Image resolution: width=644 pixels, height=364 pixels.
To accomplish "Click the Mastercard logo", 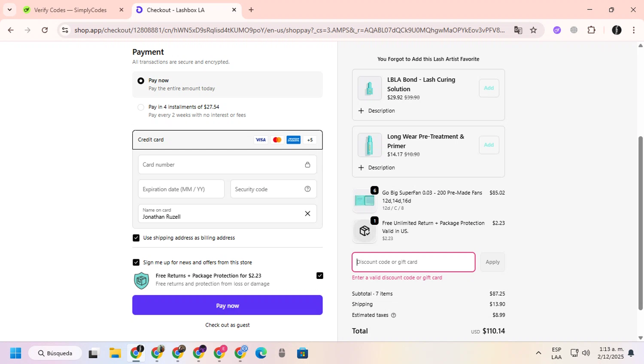I will [277, 140].
